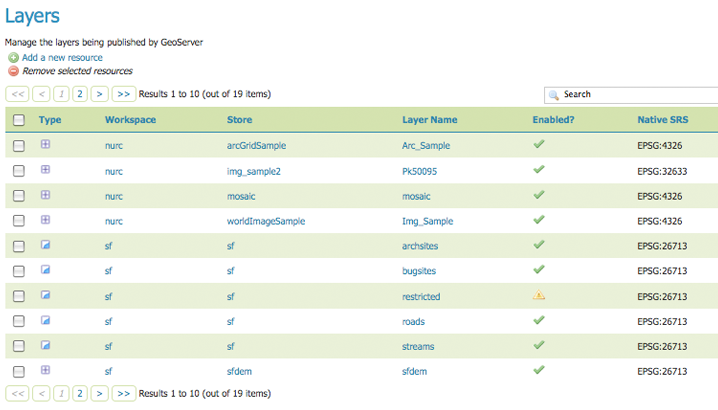Click the green Add a new resource icon
Screen dimensions: 718x410
pyautogui.click(x=12, y=58)
